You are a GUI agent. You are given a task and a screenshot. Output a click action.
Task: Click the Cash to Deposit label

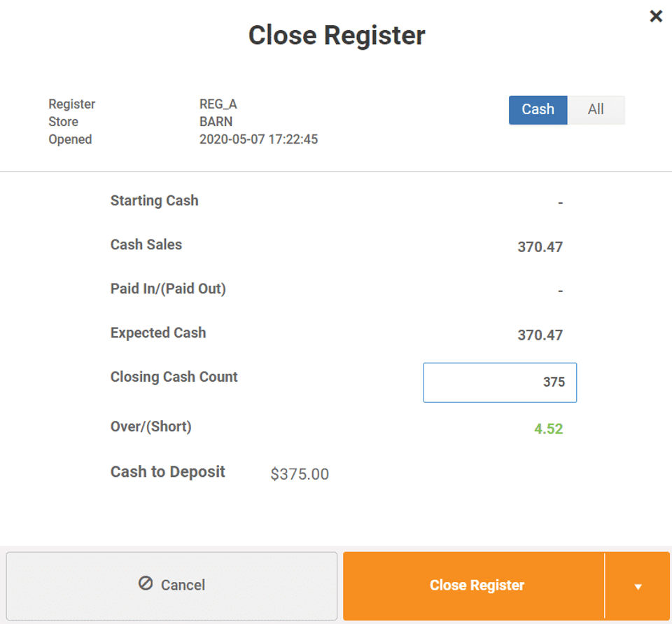click(x=167, y=471)
